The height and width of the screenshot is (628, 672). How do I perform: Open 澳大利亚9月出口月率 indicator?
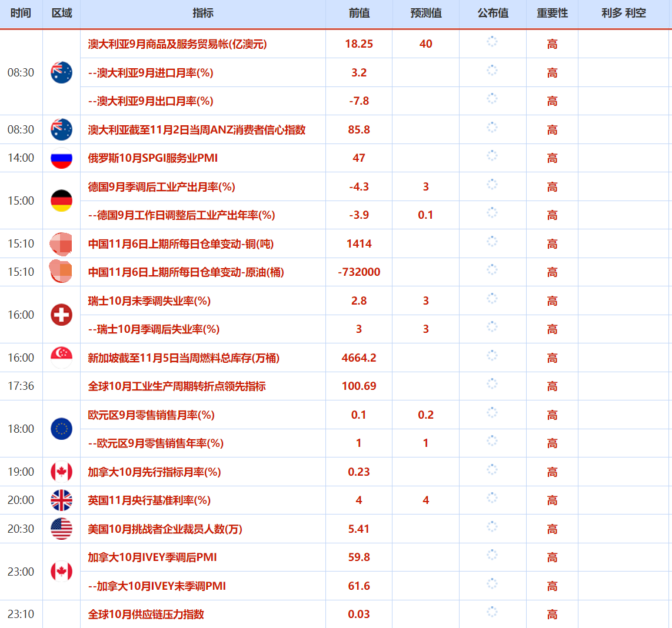(x=151, y=101)
